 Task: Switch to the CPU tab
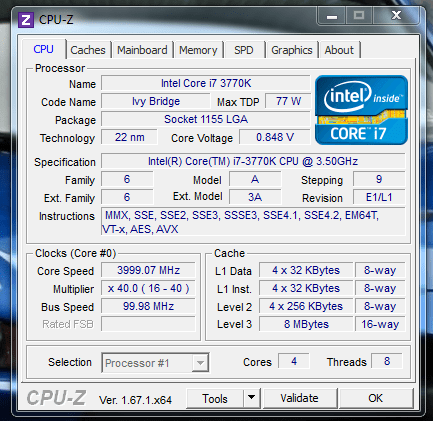[x=43, y=49]
